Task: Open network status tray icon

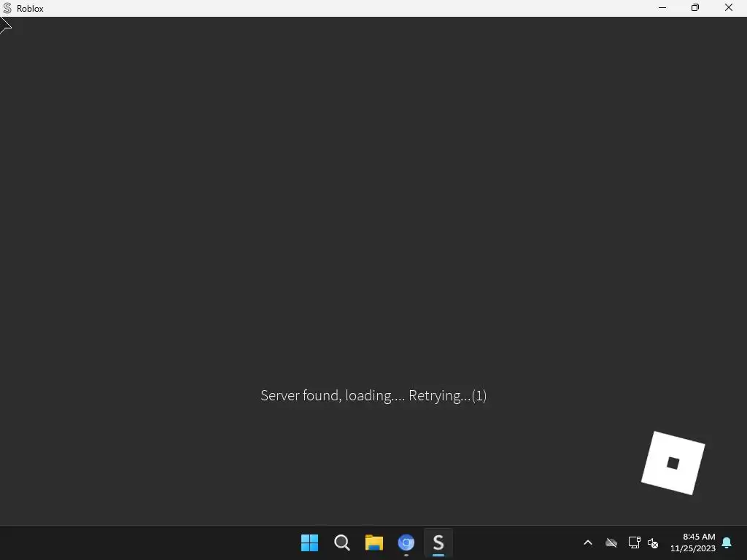Action: pos(634,542)
